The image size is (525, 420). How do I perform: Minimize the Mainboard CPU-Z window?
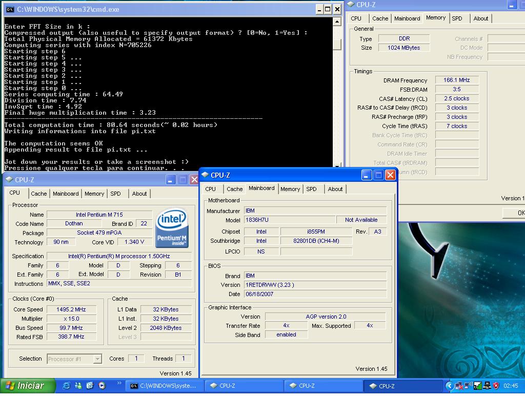click(x=366, y=175)
